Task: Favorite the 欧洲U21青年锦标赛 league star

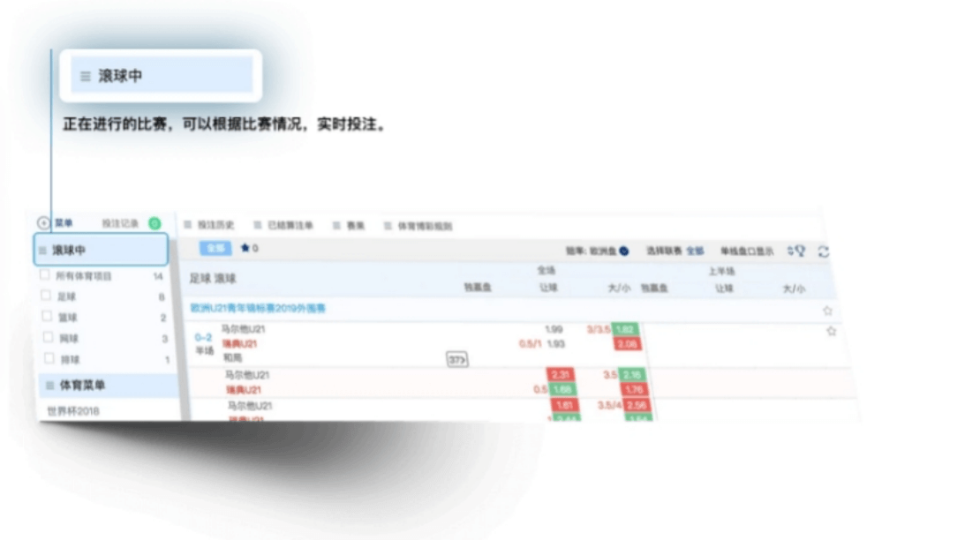Action: tap(827, 311)
